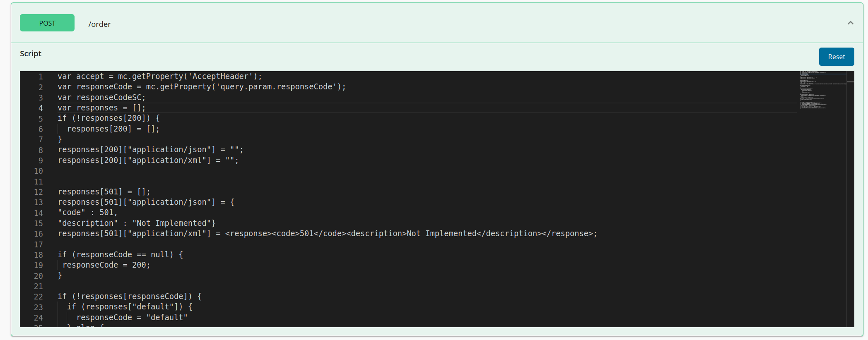Click line 23 'if (responses["default"]) {'

(130, 306)
